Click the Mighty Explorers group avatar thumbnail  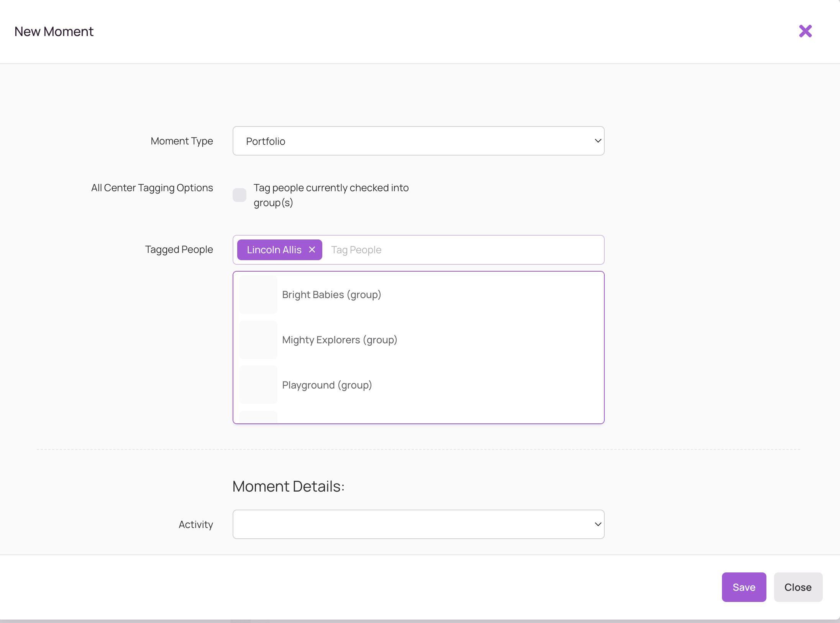[x=258, y=339]
